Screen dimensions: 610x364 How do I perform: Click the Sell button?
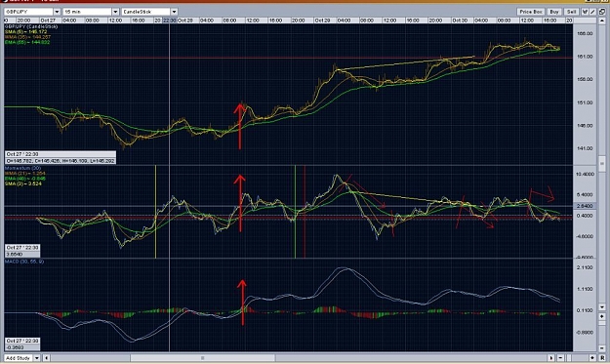click(571, 12)
